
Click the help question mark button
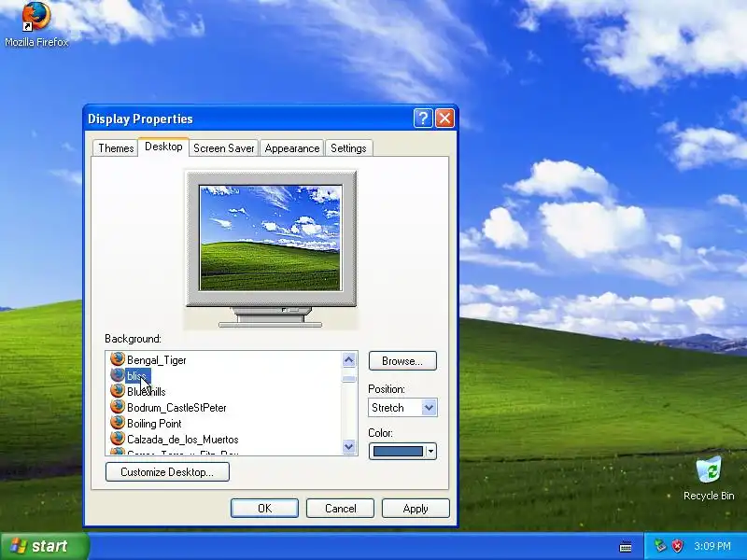click(423, 119)
